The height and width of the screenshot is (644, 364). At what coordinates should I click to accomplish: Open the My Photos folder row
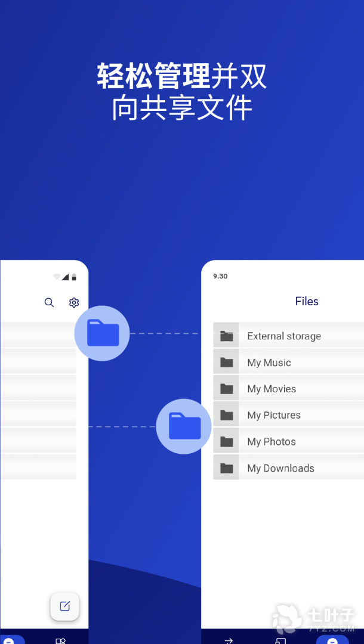pos(289,442)
